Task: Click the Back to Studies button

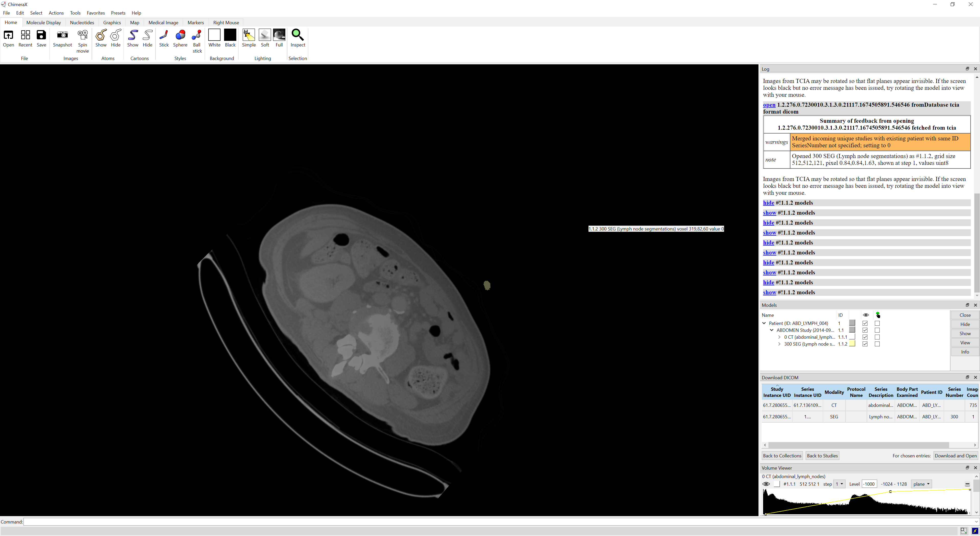Action: click(x=822, y=456)
